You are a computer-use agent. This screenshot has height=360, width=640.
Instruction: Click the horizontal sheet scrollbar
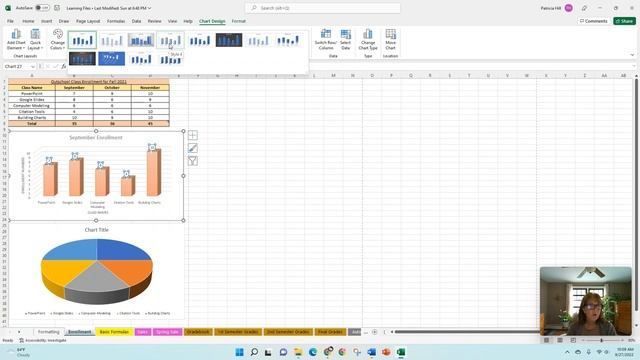(x=465, y=332)
